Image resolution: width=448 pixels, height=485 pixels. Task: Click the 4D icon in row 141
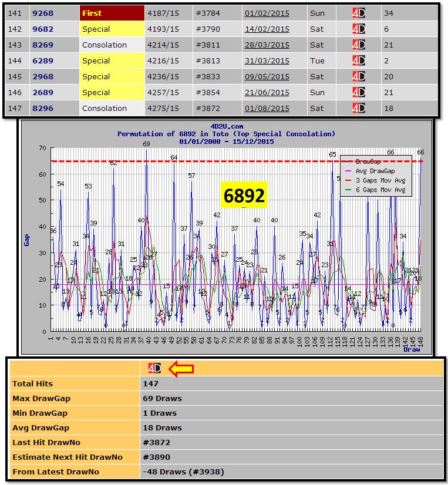click(x=358, y=13)
